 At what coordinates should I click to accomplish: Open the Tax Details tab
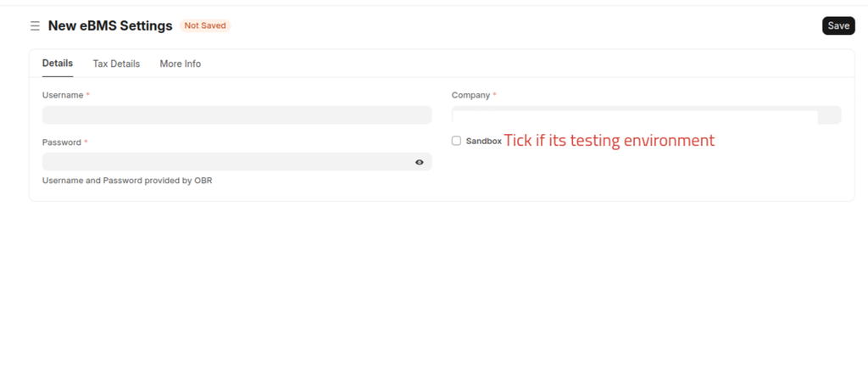pyautogui.click(x=116, y=64)
